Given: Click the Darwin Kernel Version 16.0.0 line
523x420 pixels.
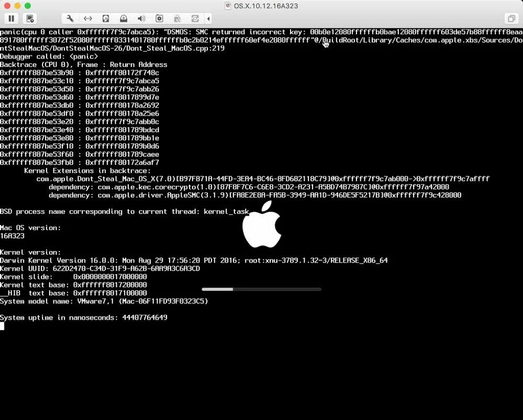Looking at the screenshot, I should tap(194, 260).
